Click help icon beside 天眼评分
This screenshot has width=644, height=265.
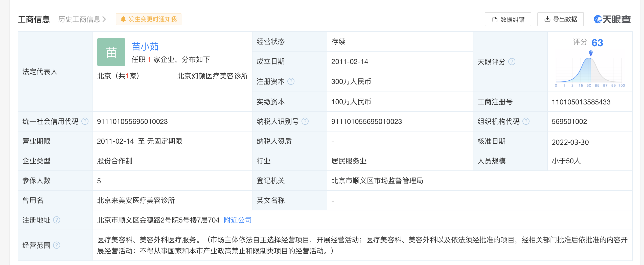[x=512, y=62]
